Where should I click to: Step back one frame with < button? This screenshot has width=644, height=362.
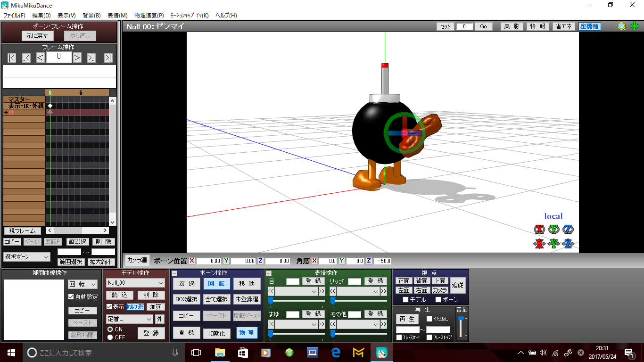(41, 58)
